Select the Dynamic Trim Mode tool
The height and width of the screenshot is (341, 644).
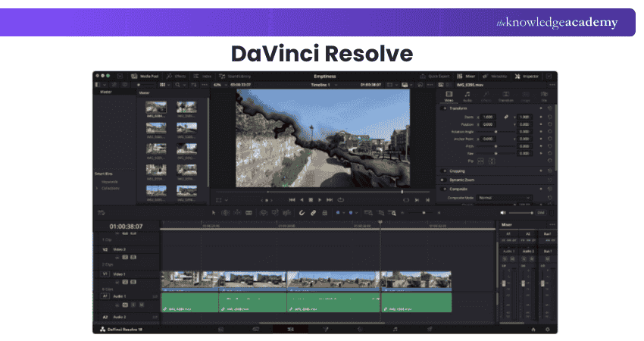[237, 213]
